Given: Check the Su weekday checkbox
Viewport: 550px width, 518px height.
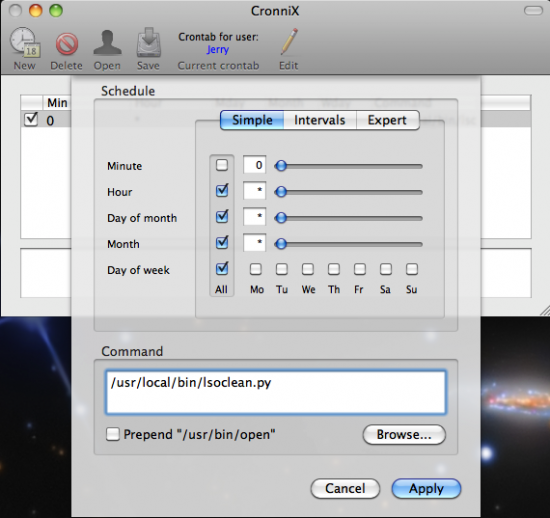Looking at the screenshot, I should point(412,269).
